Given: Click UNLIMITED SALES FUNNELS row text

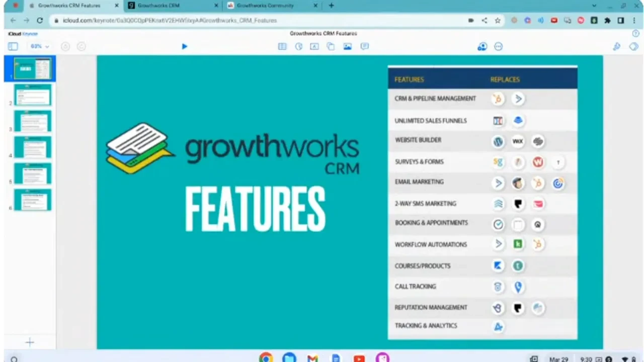Looking at the screenshot, I should (431, 121).
